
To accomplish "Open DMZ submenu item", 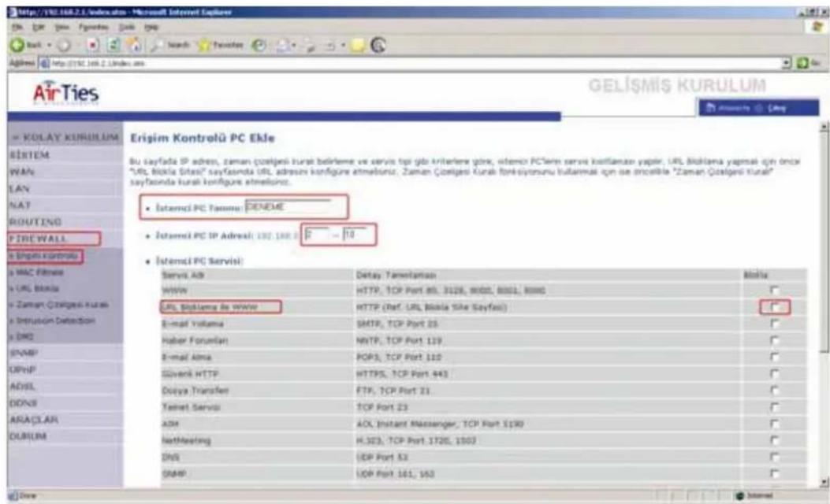I will (22, 336).
